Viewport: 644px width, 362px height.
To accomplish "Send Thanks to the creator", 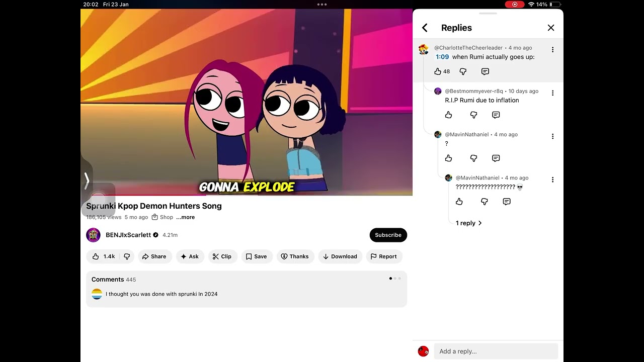I will click(x=295, y=256).
